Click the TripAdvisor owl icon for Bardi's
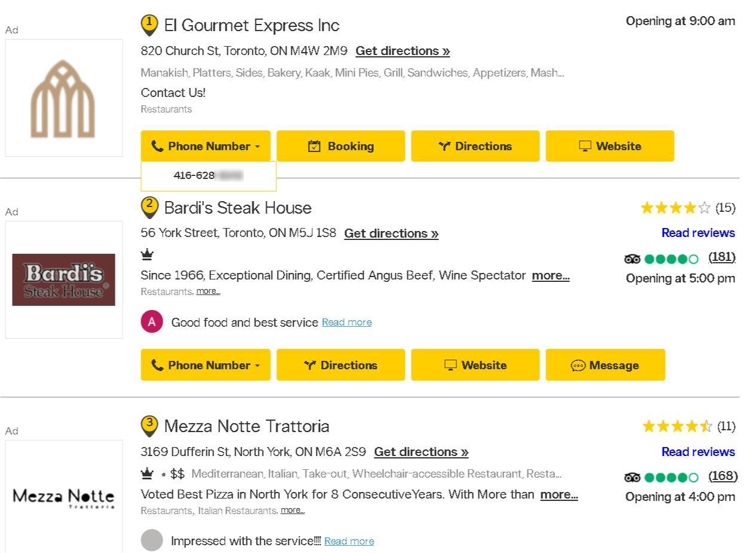 [x=632, y=259]
